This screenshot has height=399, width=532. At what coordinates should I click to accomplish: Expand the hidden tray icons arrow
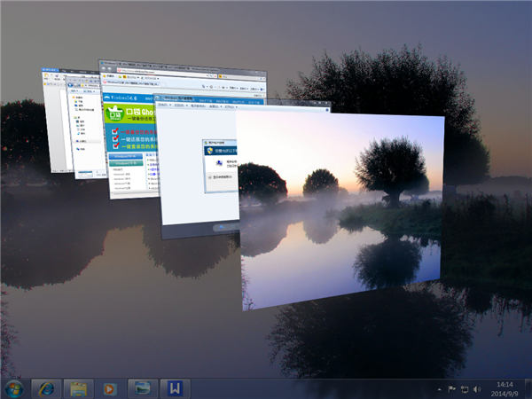tap(438, 388)
